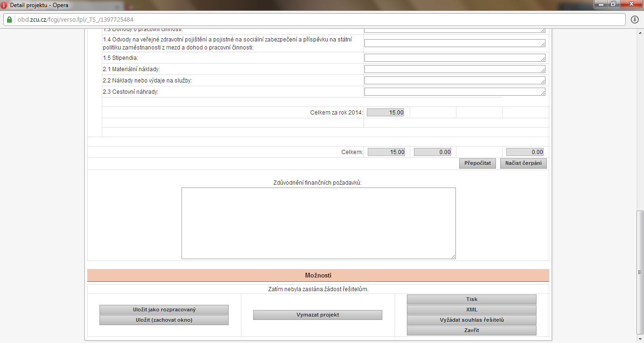Click the Načíst čerpání button
644x343 pixels.
(523, 163)
